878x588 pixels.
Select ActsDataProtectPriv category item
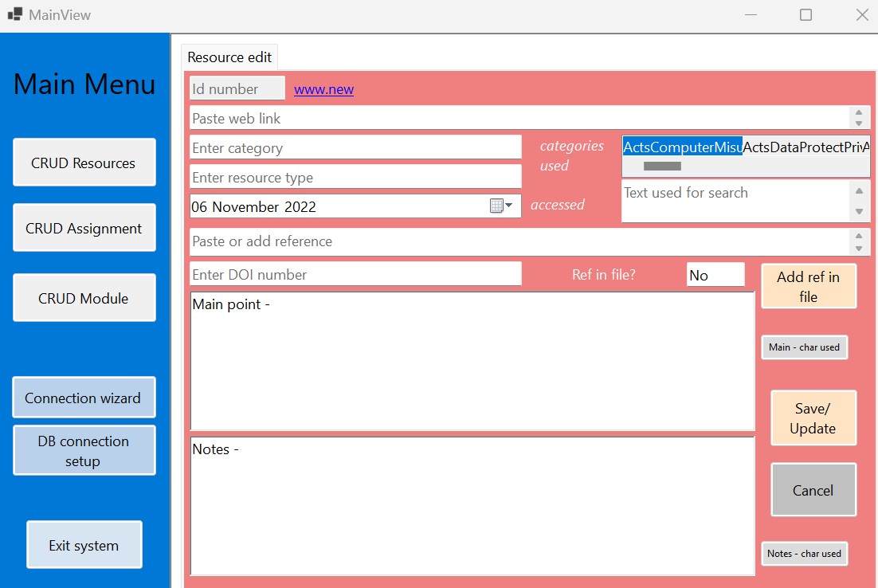(x=805, y=147)
